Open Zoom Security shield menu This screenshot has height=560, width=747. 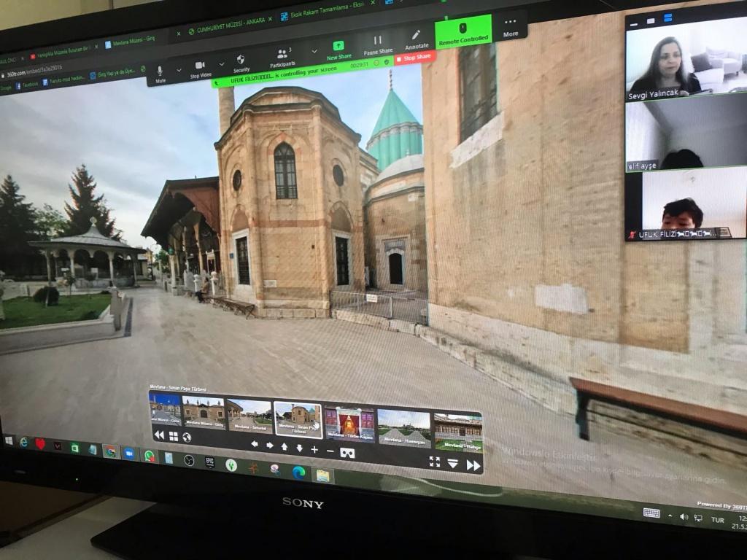tap(241, 63)
